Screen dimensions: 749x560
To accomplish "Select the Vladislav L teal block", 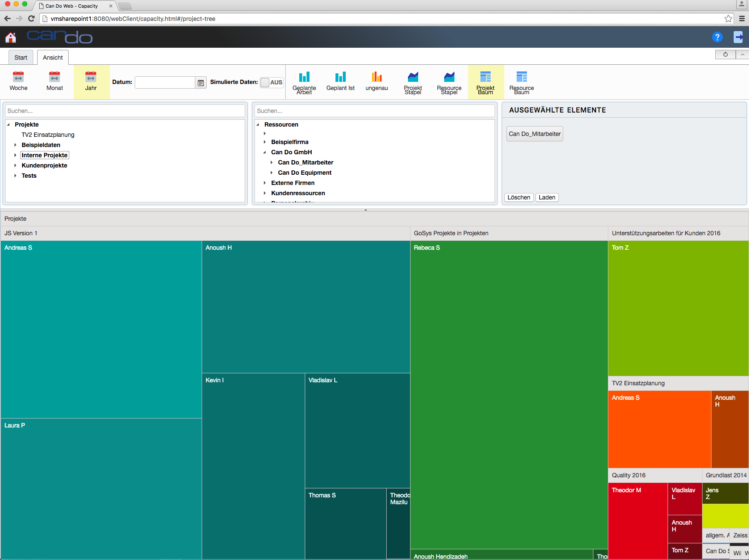I will 358,430.
